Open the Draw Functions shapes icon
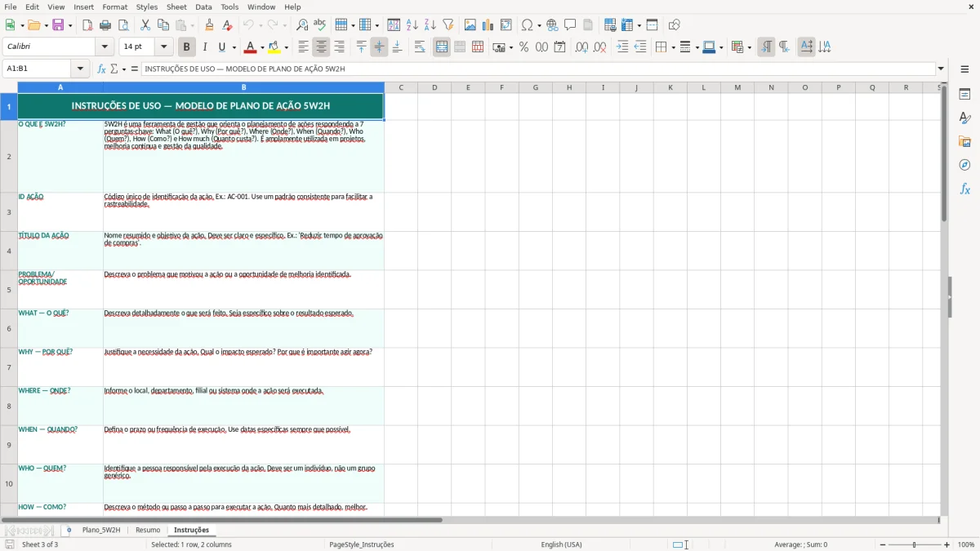This screenshot has height=551, width=980. tap(675, 25)
